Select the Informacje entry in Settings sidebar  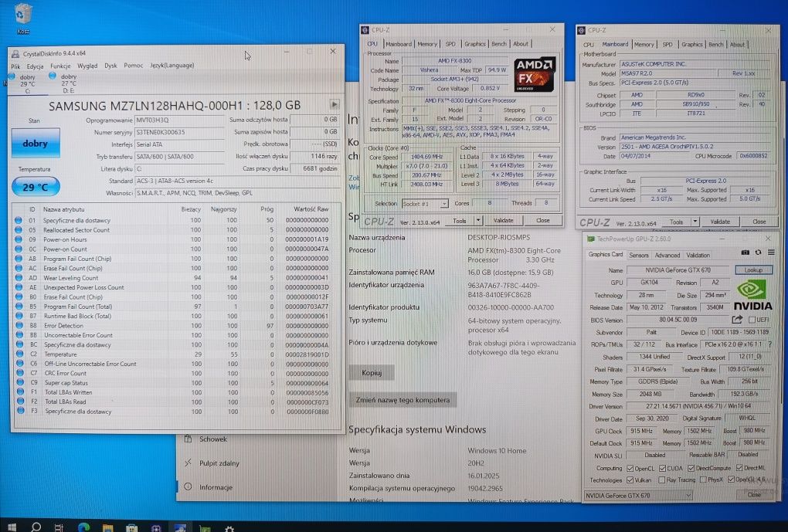pyautogui.click(x=257, y=486)
